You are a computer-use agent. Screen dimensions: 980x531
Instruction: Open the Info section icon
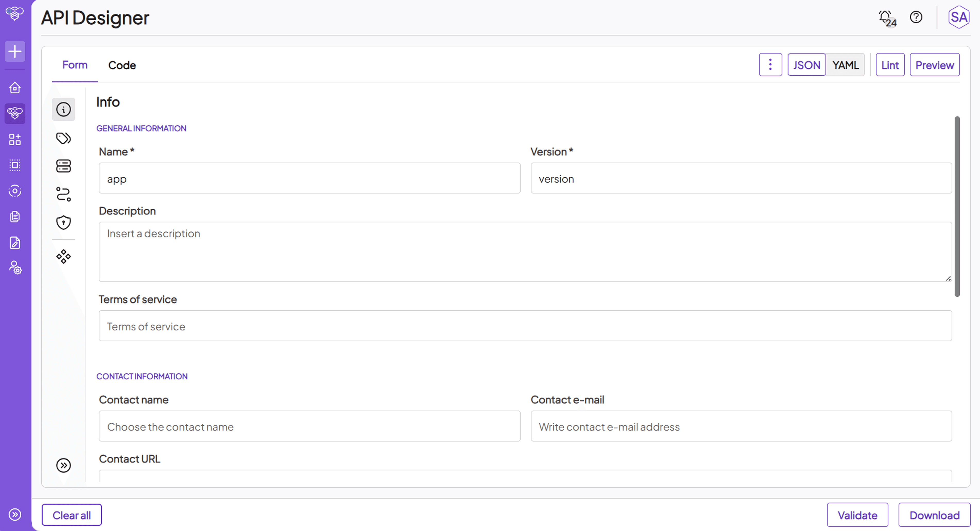(64, 110)
